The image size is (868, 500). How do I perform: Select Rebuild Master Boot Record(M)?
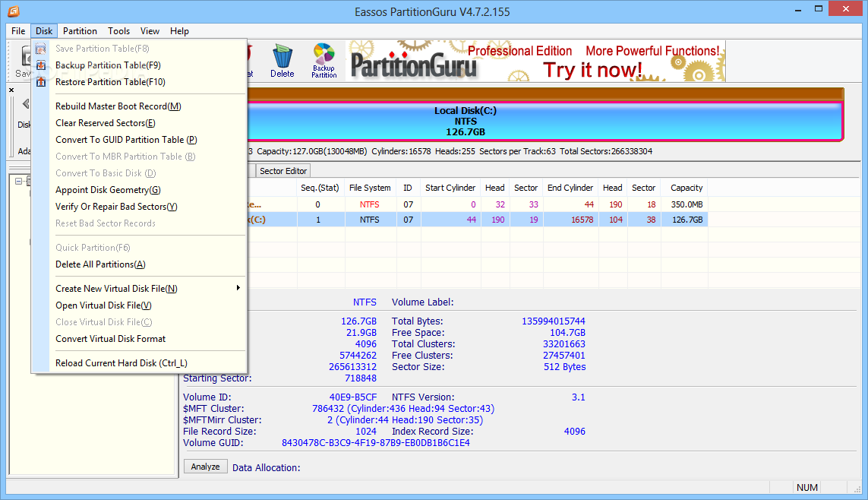pos(118,106)
